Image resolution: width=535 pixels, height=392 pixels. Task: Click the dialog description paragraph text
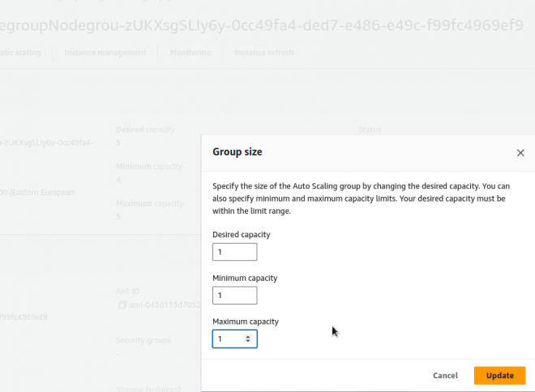pos(358,198)
